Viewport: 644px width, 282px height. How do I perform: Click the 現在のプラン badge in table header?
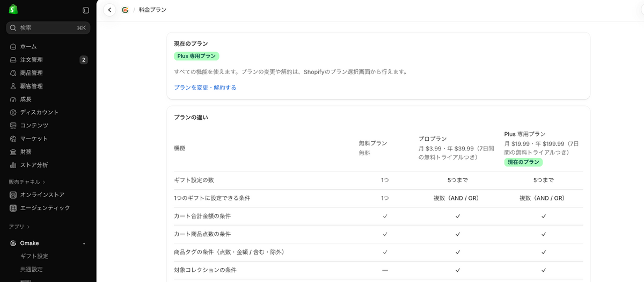click(x=523, y=162)
